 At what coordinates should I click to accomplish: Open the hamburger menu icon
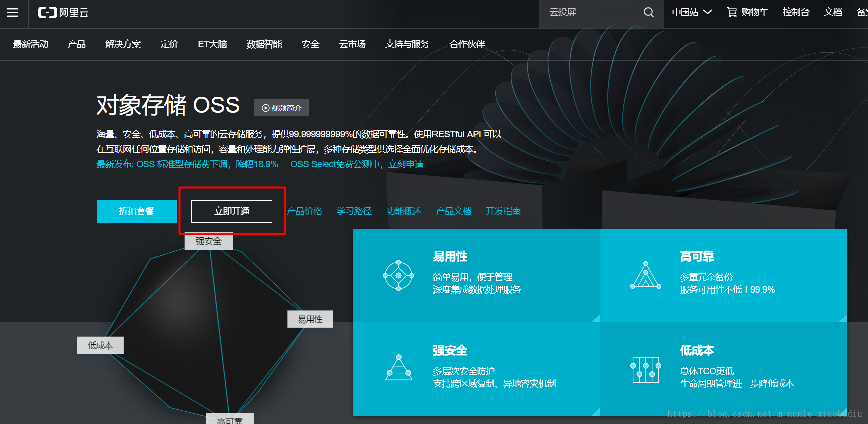pyautogui.click(x=13, y=12)
